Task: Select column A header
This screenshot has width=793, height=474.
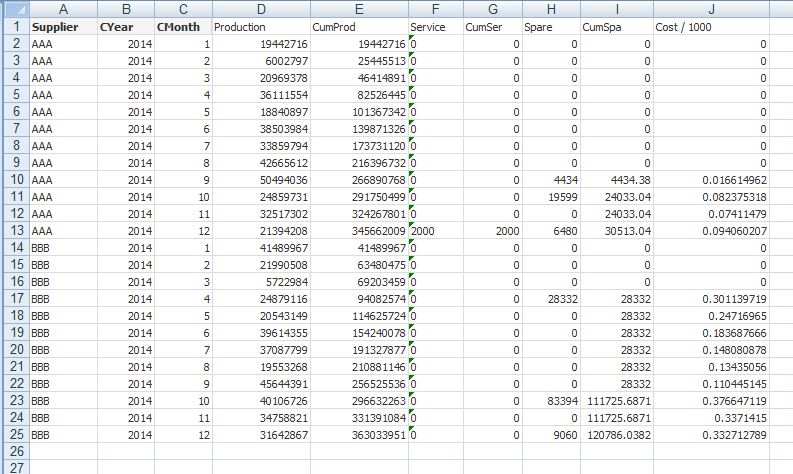Action: tap(63, 9)
